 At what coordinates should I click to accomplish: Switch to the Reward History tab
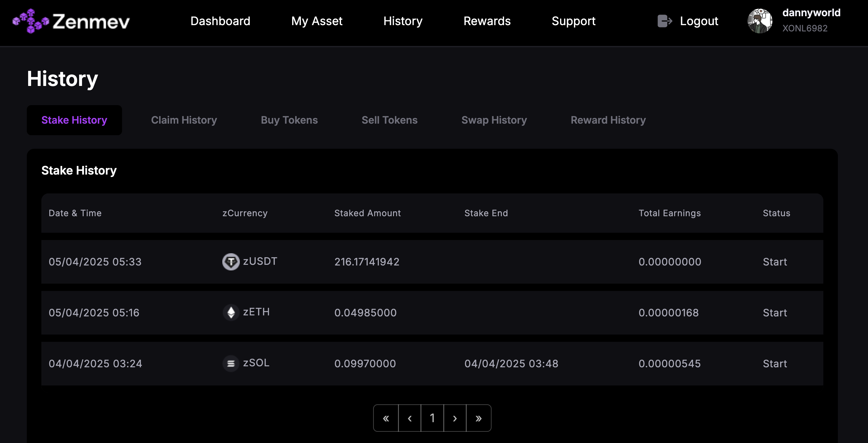coord(608,120)
